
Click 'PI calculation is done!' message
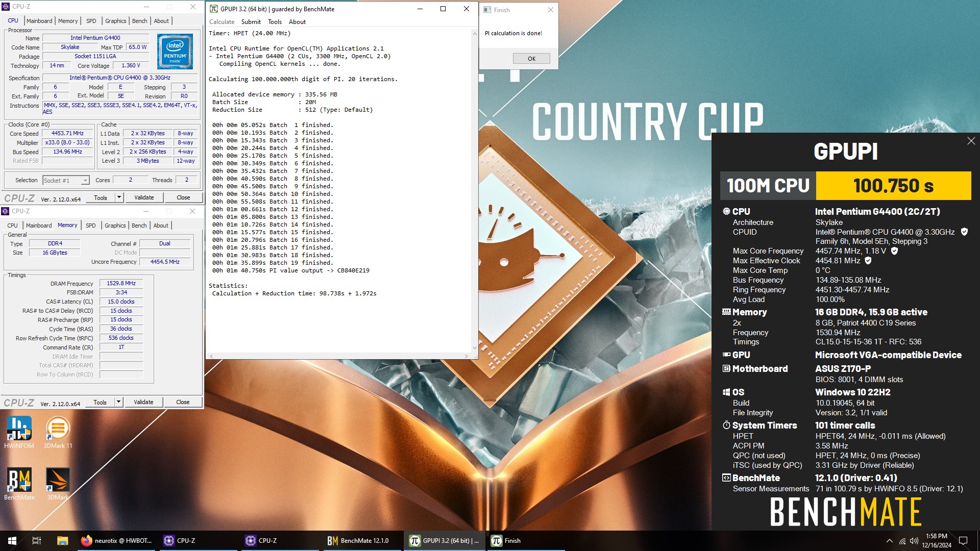point(513,33)
